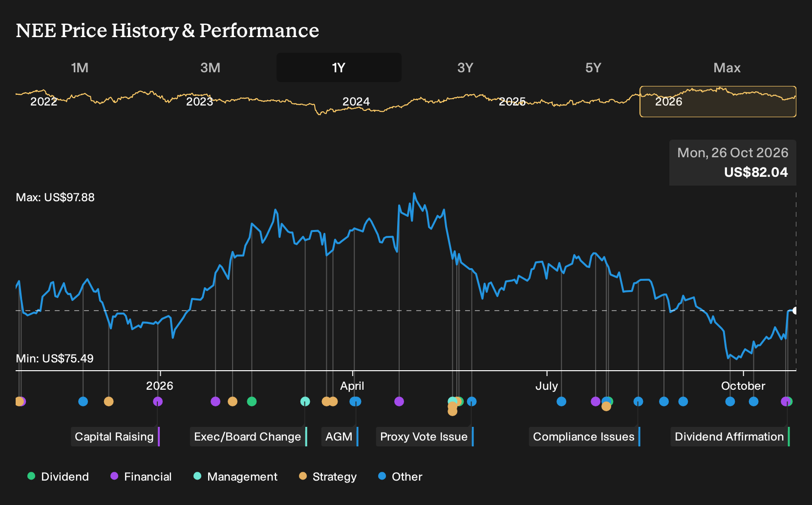The height and width of the screenshot is (505, 812).
Task: Click the white endpoint marker on price line
Action: 795,311
